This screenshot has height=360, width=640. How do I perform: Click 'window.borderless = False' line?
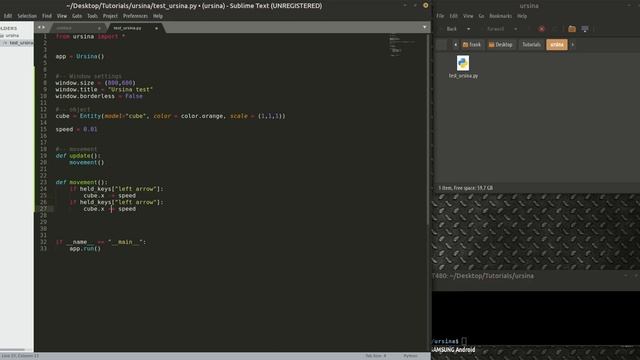99,96
